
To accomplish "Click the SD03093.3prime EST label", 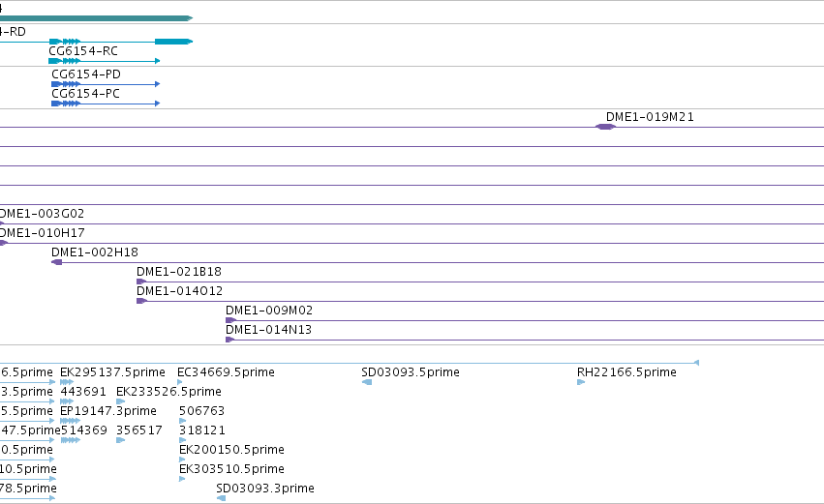I will [265, 489].
